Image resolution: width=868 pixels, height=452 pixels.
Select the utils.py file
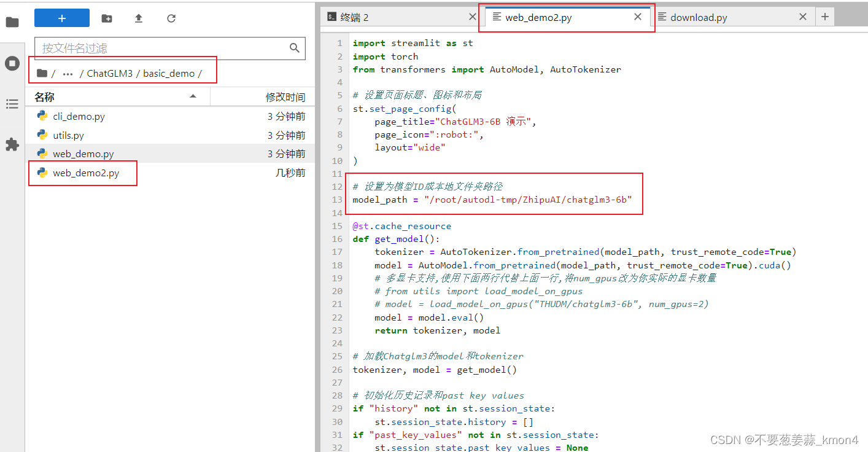[170, 135]
